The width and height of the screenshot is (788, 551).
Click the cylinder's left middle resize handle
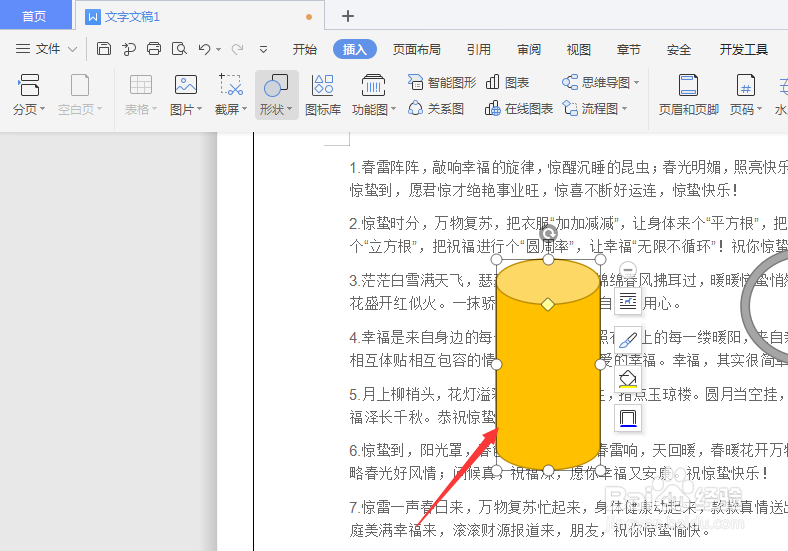(496, 364)
